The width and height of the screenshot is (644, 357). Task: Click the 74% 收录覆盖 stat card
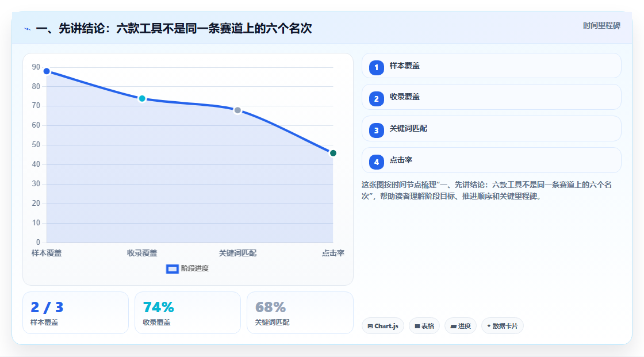187,313
